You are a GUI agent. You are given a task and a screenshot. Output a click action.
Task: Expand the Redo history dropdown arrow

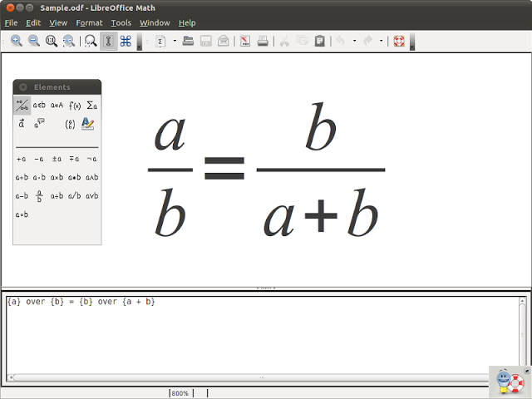coord(382,41)
